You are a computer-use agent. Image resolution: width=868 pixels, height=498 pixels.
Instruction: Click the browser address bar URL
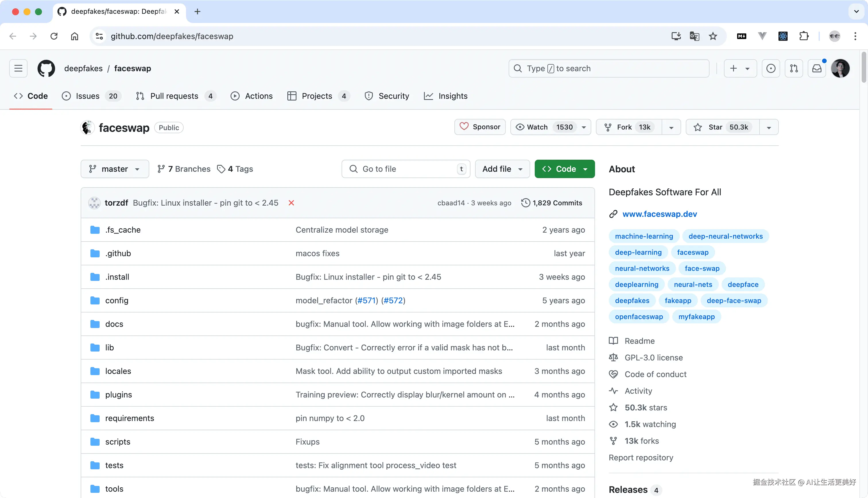172,36
